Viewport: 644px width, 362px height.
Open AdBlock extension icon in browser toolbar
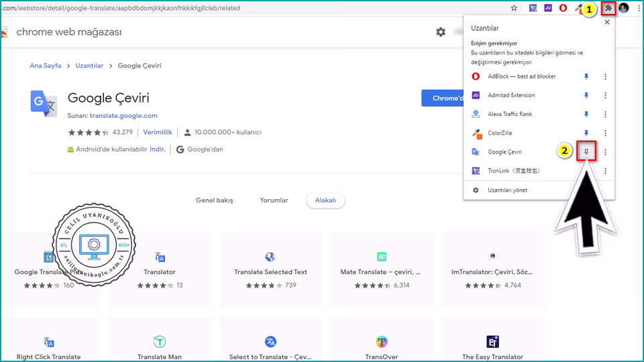click(563, 8)
